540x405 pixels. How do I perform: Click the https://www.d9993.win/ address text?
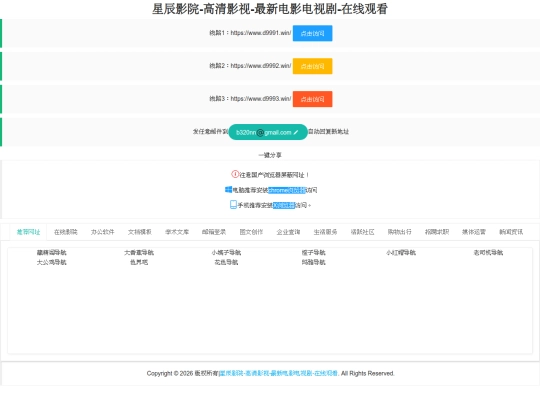pyautogui.click(x=261, y=99)
